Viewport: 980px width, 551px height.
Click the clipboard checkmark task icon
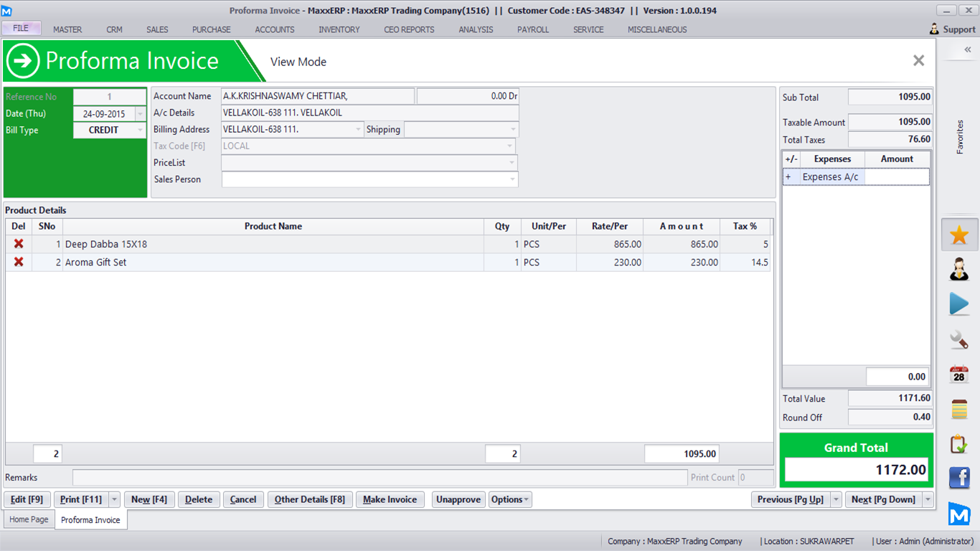pos(959,444)
